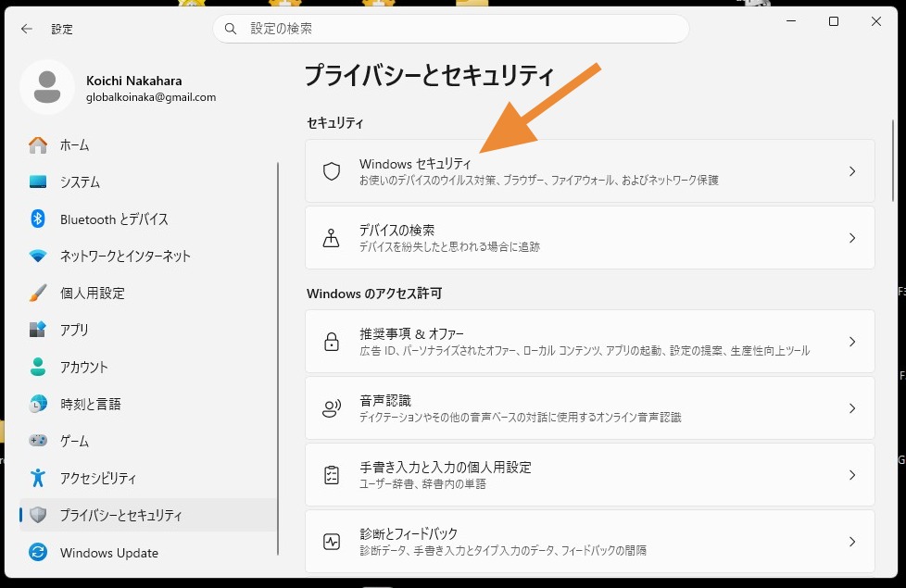Image resolution: width=906 pixels, height=588 pixels.
Task: Click the 個人用設定 paintbrush icon
Action: [38, 293]
